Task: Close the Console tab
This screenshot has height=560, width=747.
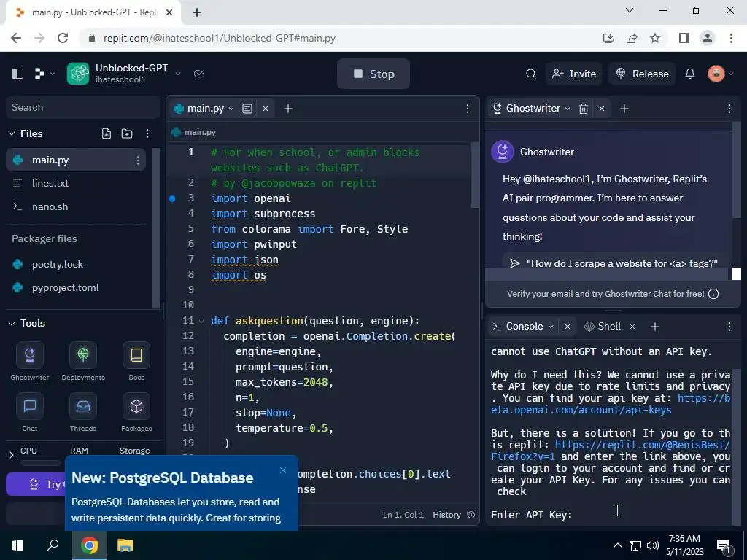Action: click(568, 327)
